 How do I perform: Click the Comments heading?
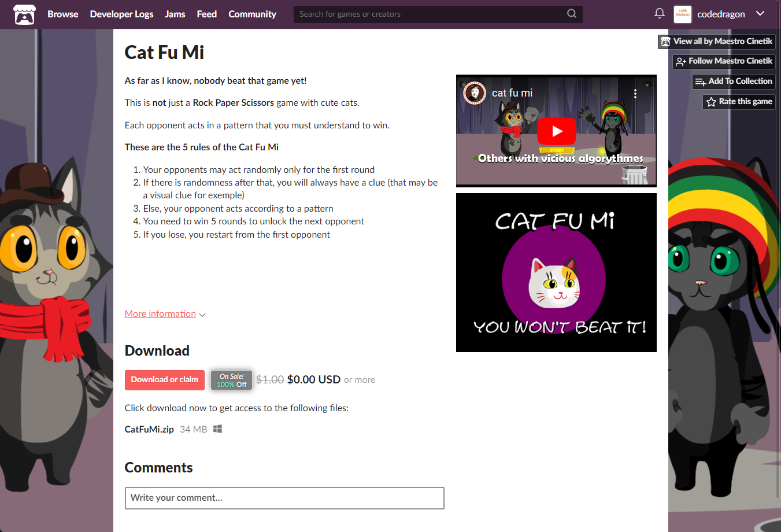(x=159, y=467)
